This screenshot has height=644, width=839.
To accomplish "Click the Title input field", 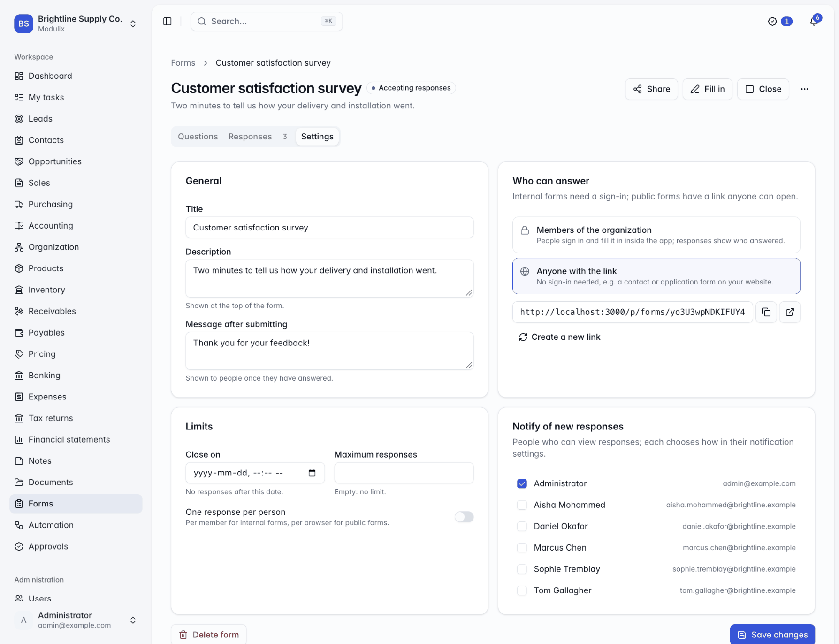I will pyautogui.click(x=329, y=228).
